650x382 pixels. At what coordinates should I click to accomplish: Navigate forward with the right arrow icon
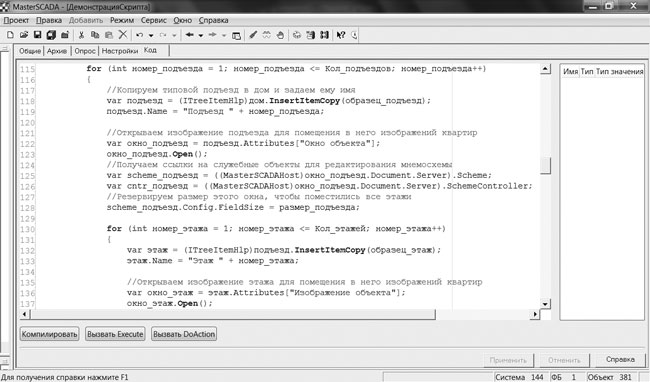tap(213, 35)
